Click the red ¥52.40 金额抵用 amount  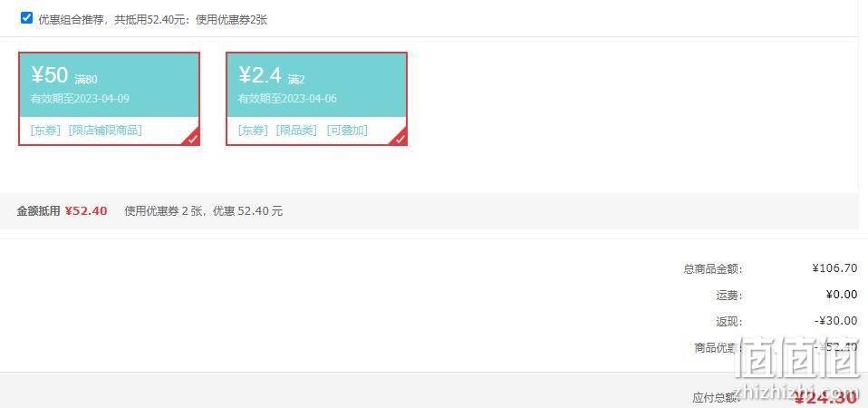[86, 211]
